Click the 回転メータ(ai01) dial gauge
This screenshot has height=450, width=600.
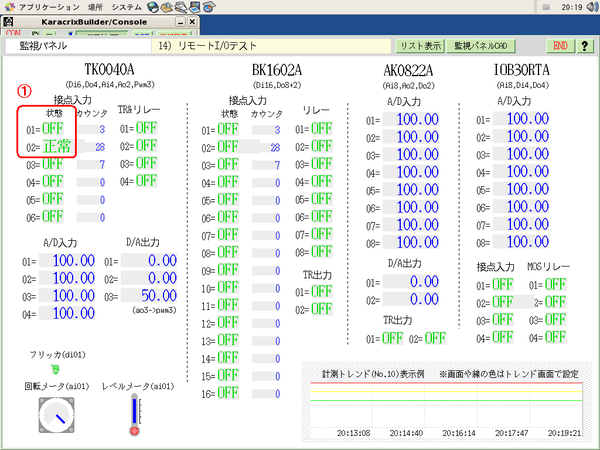57,415
